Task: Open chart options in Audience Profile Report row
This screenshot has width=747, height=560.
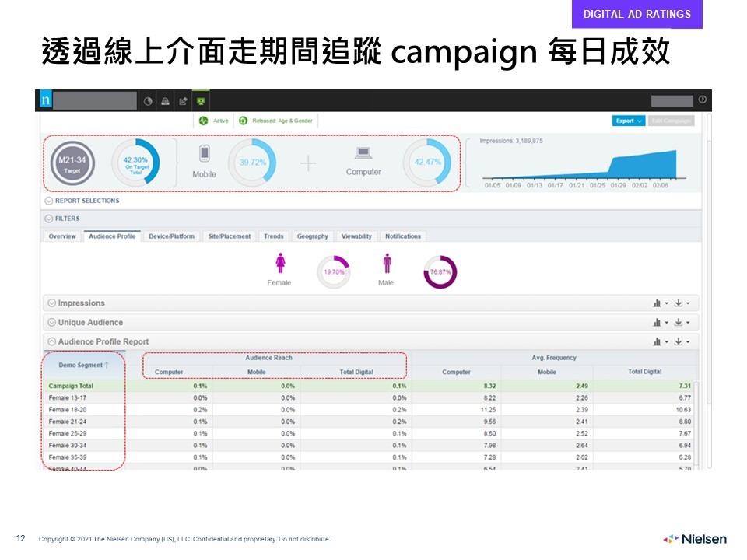Action: click(661, 342)
